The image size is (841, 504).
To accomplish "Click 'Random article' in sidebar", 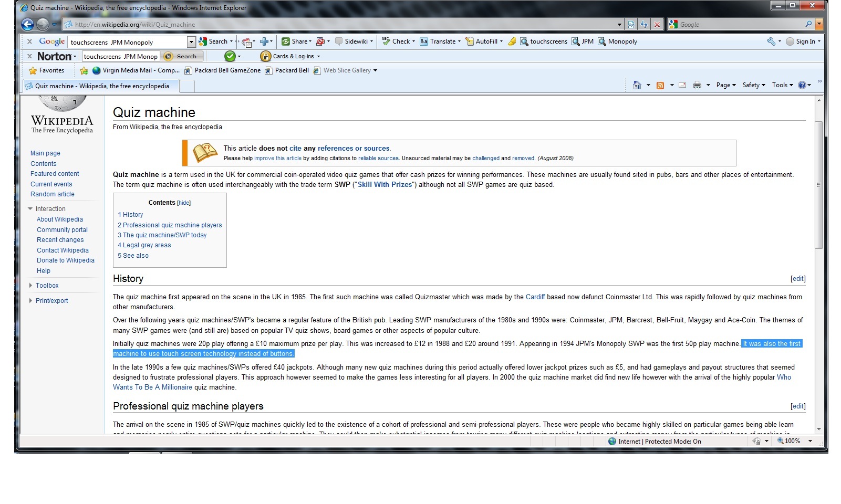I will click(x=53, y=194).
